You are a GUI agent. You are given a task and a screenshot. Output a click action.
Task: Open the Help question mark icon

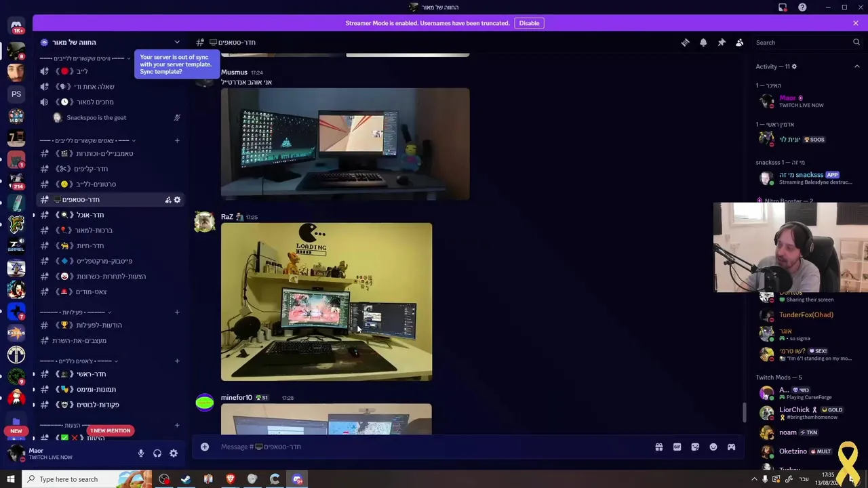click(802, 7)
